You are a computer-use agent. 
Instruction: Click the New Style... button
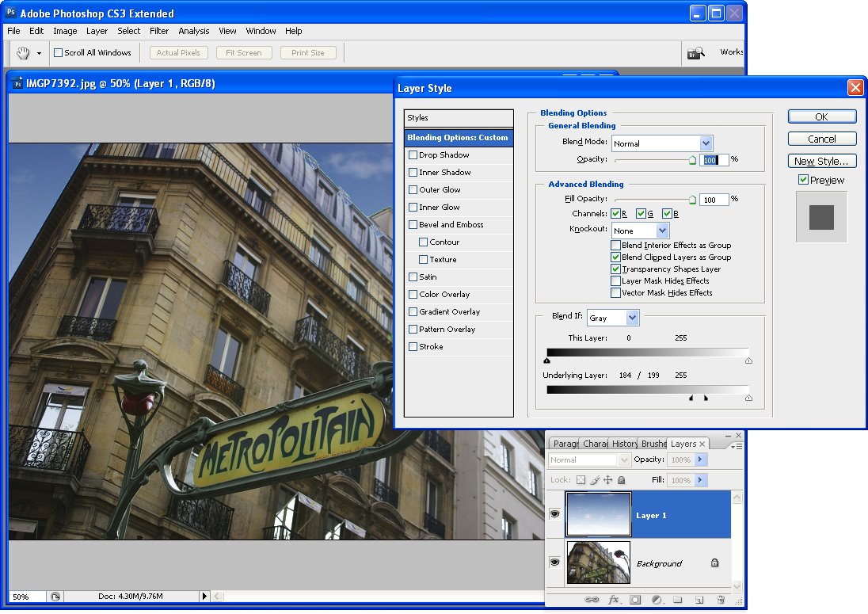pos(822,161)
